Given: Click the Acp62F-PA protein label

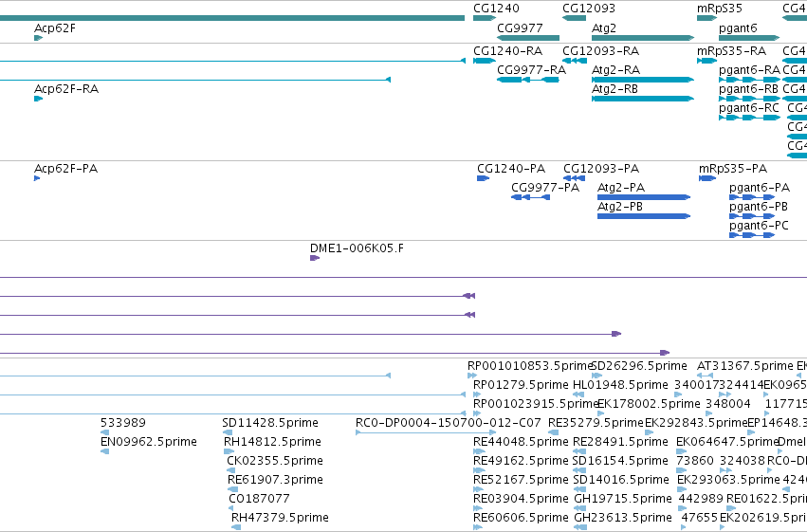Looking at the screenshot, I should tap(65, 169).
